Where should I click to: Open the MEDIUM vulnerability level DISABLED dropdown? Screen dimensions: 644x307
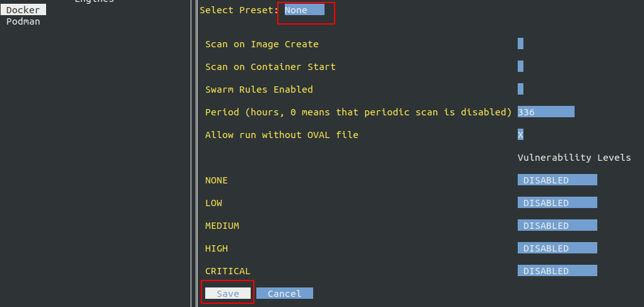557,226
